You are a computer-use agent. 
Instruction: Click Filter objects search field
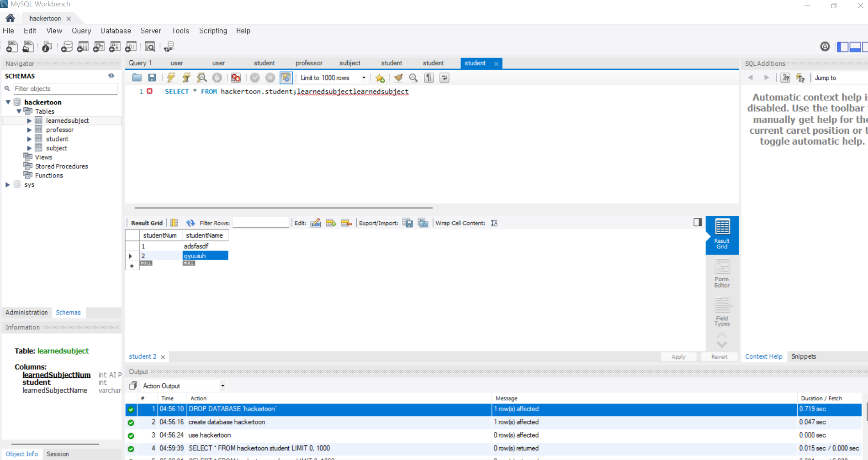click(x=65, y=89)
